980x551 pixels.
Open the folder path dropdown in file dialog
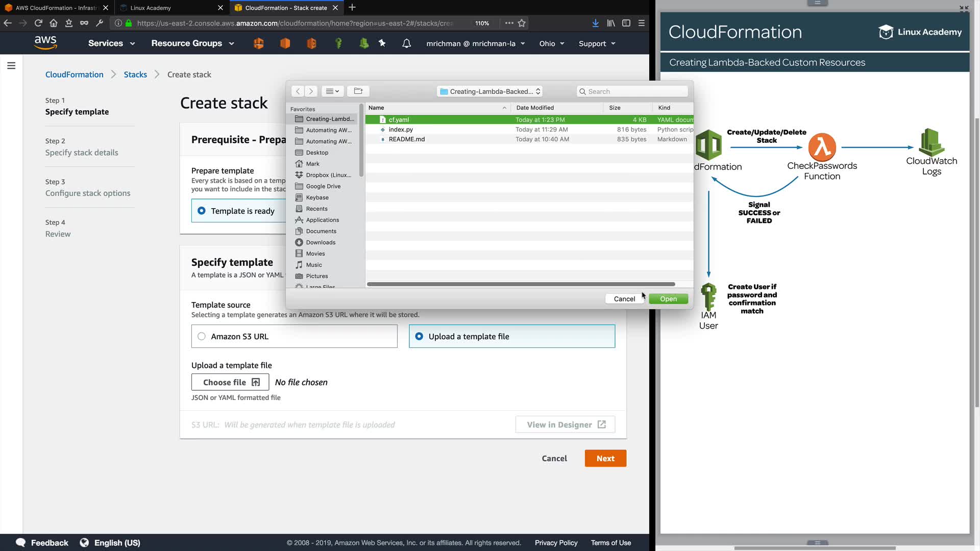(489, 91)
